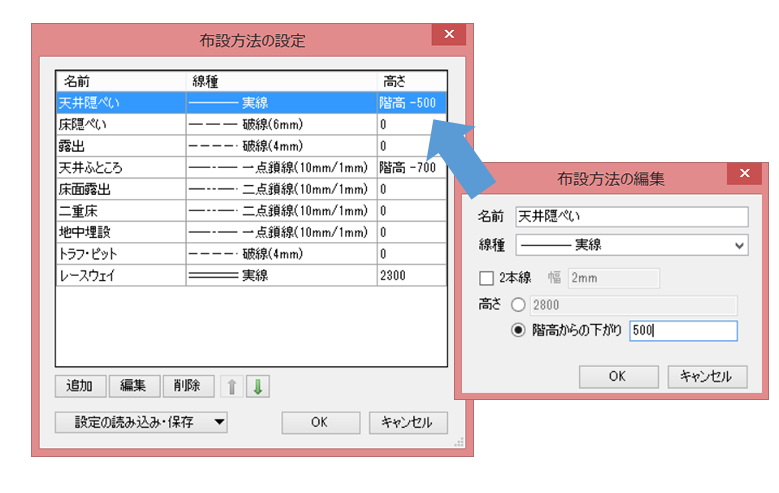Select the 天井ふところ row
Image resolution: width=779 pixels, height=493 pixels.
coord(251,167)
